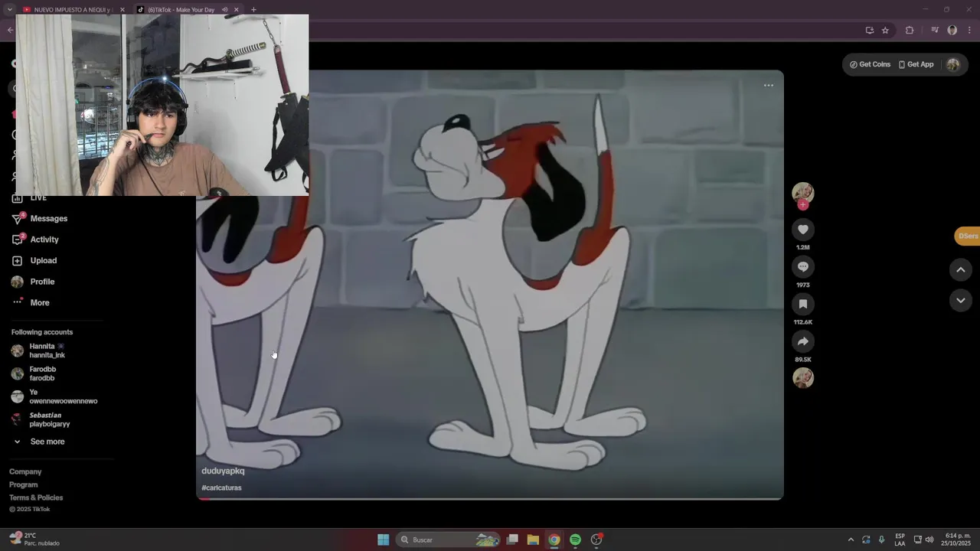Click the More three-dots icon
Viewport: 980px width, 551px height.
17,302
